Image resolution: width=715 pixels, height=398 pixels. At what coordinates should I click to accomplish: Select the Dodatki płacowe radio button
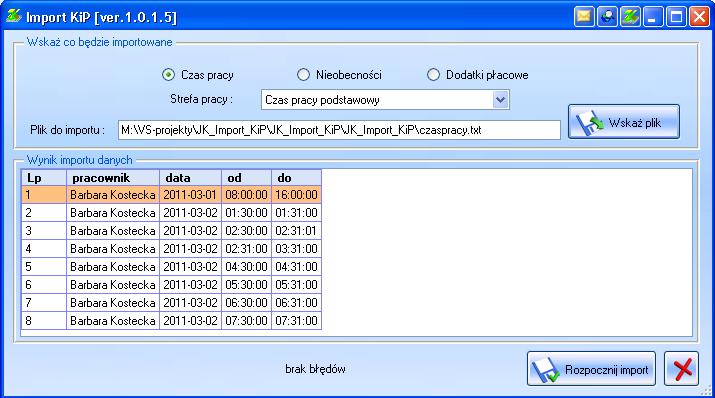tap(433, 75)
